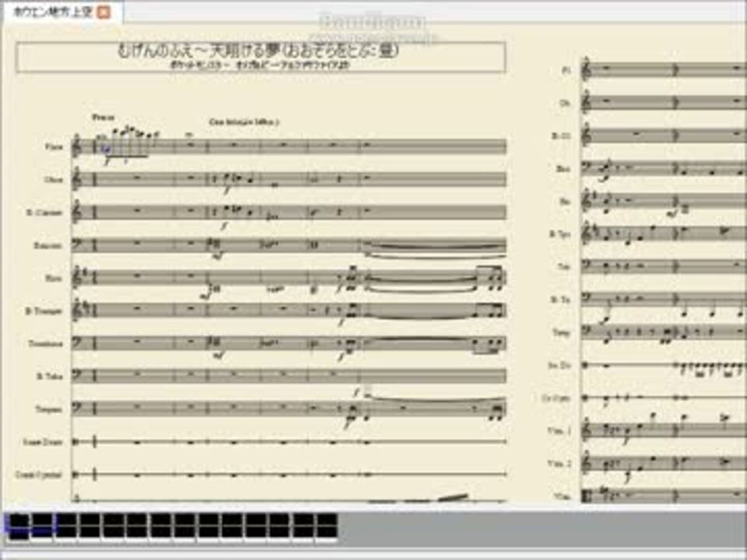Click the treble clef on the Oboe staff

(x=77, y=180)
